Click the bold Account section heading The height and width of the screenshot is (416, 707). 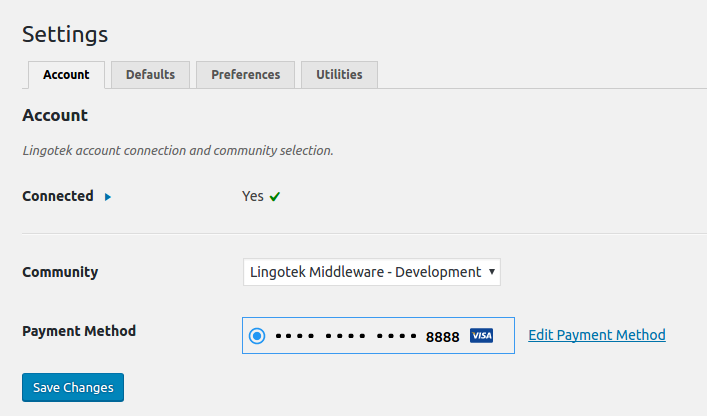[55, 115]
